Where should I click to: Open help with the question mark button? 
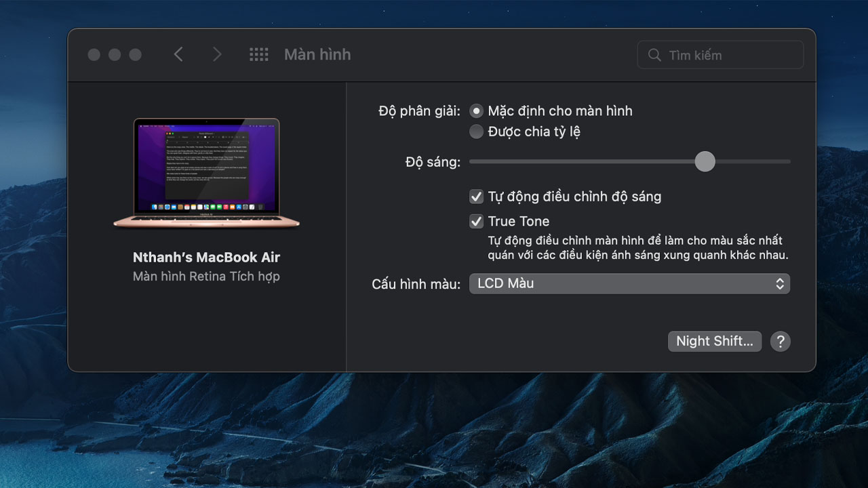[x=781, y=341]
